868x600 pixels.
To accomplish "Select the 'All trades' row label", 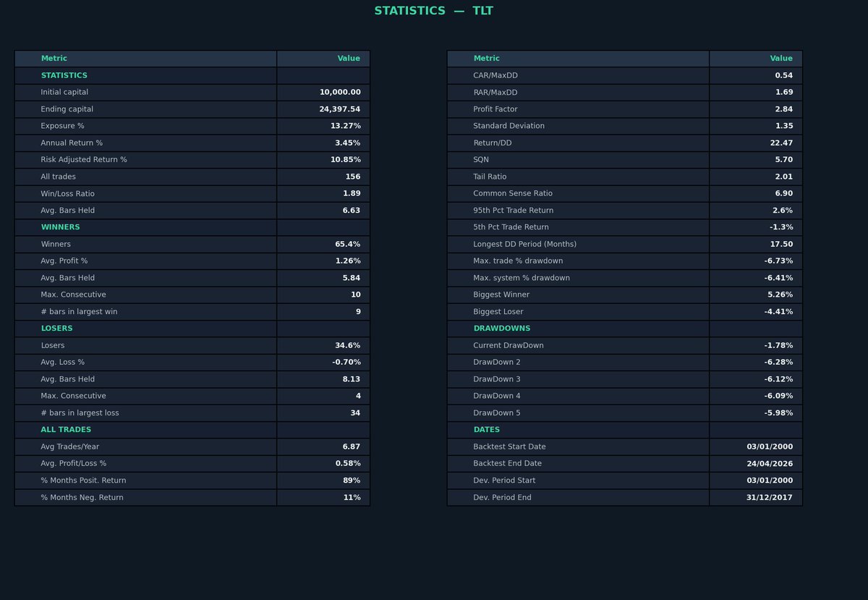I will [58, 177].
